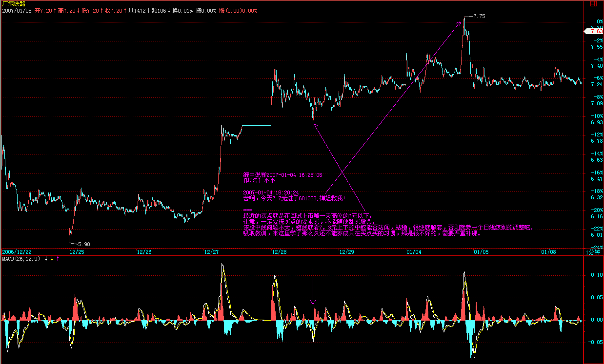Click the white down arrow beside MACD label

tap(46, 258)
